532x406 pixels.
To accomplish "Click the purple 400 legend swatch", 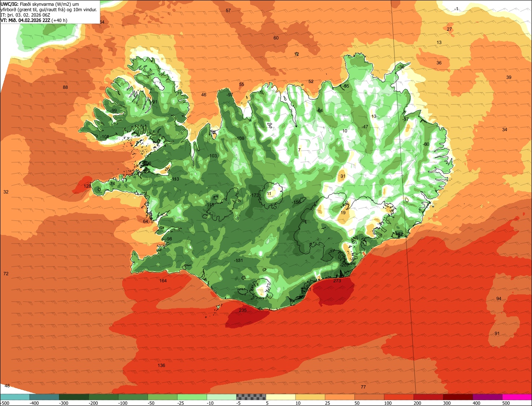I will coord(488,397).
